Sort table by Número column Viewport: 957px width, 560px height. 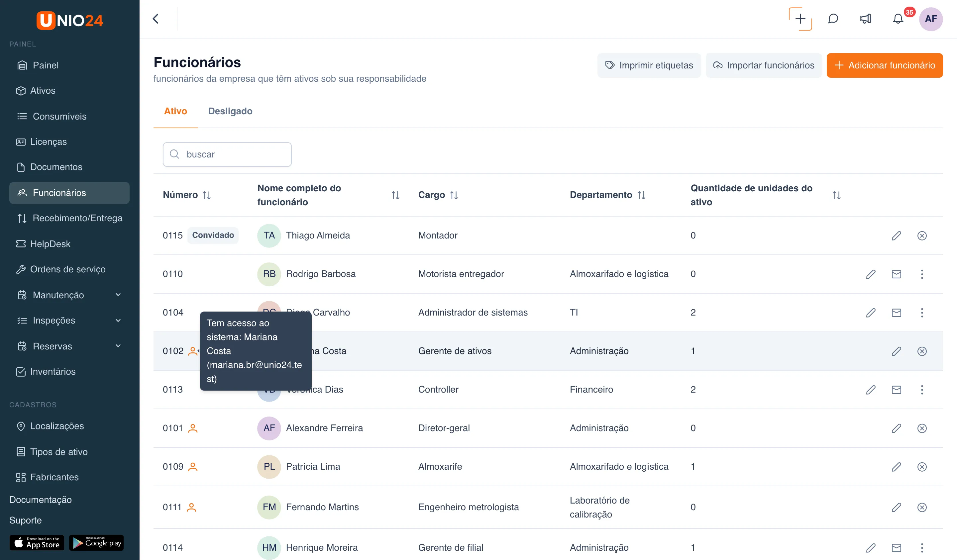[x=207, y=195]
